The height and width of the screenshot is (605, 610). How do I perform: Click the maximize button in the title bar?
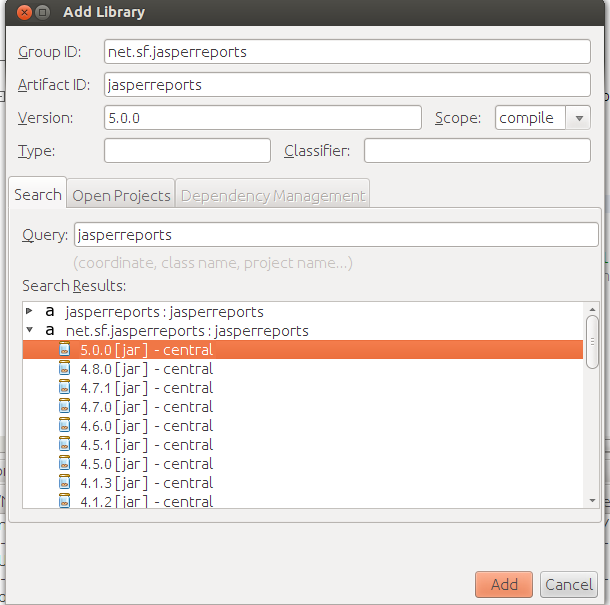point(42,12)
